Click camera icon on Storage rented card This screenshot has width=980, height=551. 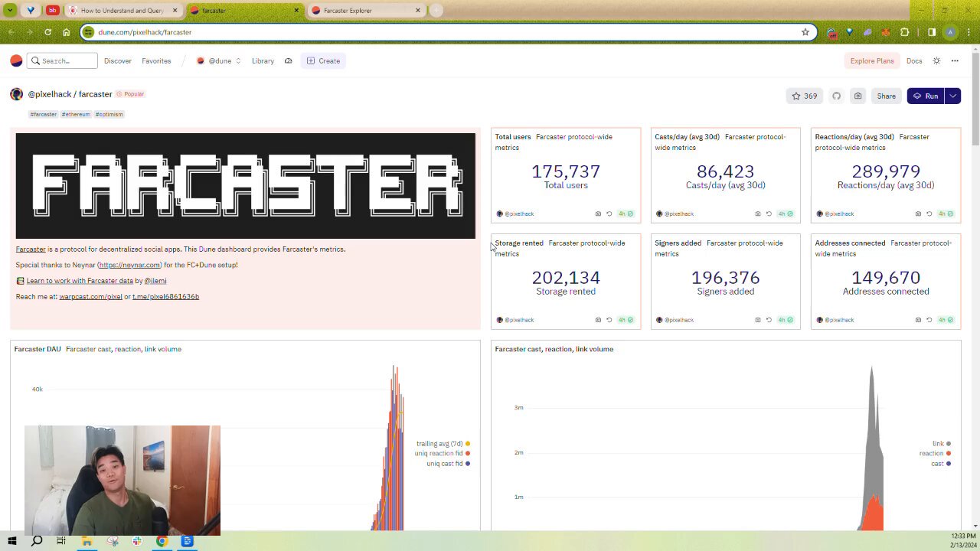pos(598,320)
